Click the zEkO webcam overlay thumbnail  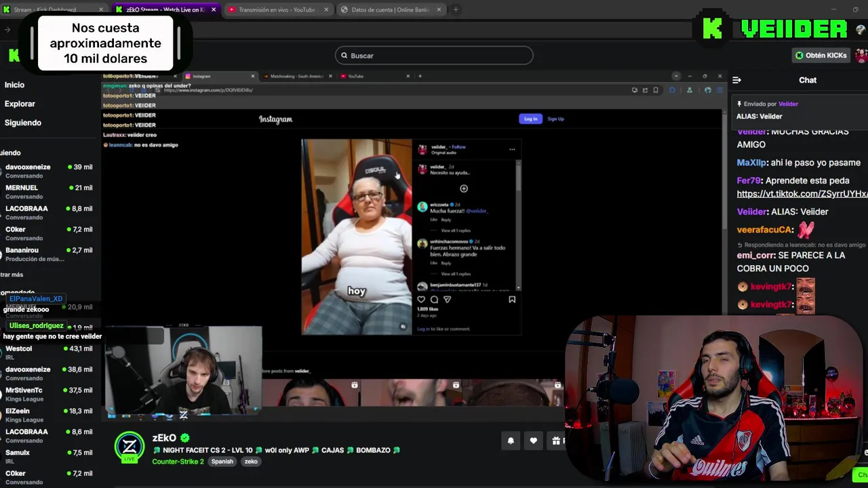(x=183, y=371)
